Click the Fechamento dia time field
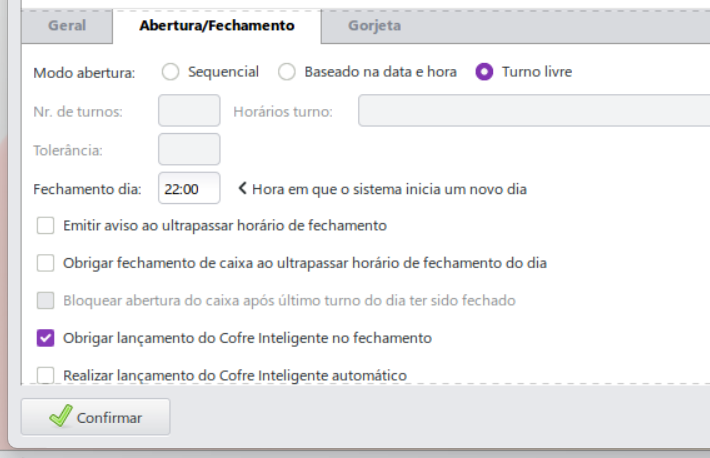710x458 pixels. tap(189, 188)
